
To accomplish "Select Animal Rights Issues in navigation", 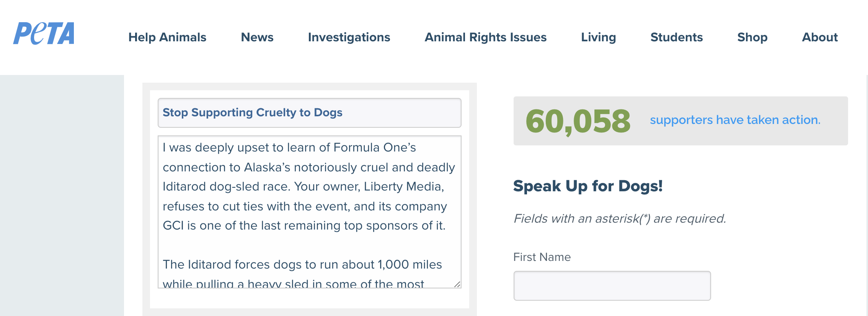I will tap(486, 37).
